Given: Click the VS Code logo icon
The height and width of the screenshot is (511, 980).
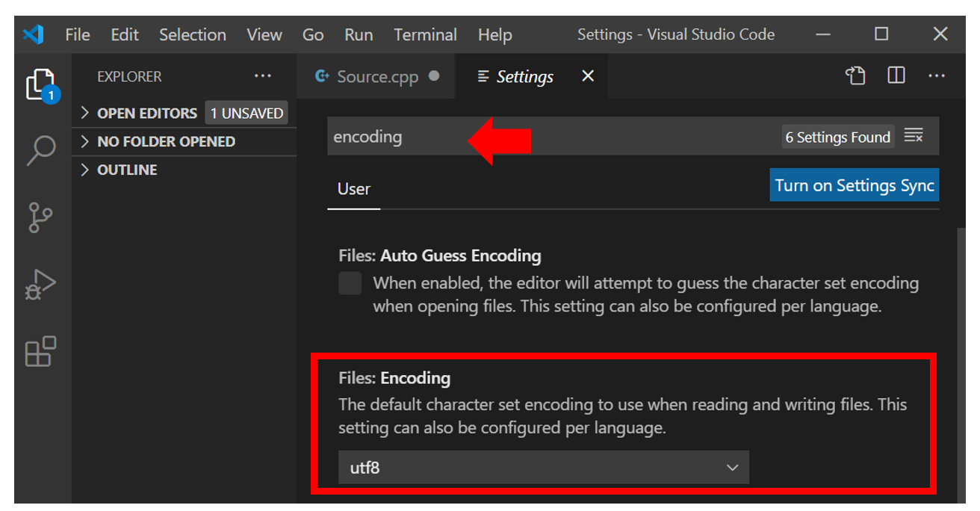Looking at the screenshot, I should coord(34,34).
